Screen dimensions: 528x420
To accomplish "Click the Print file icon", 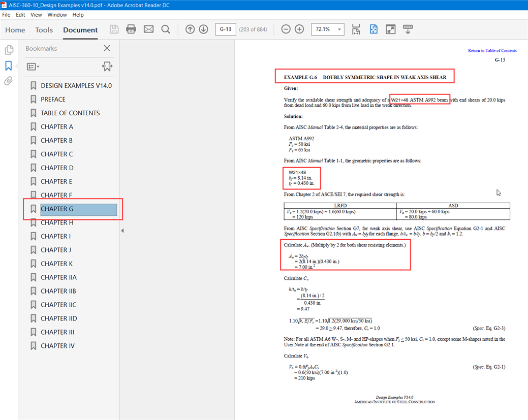I will (x=131, y=29).
